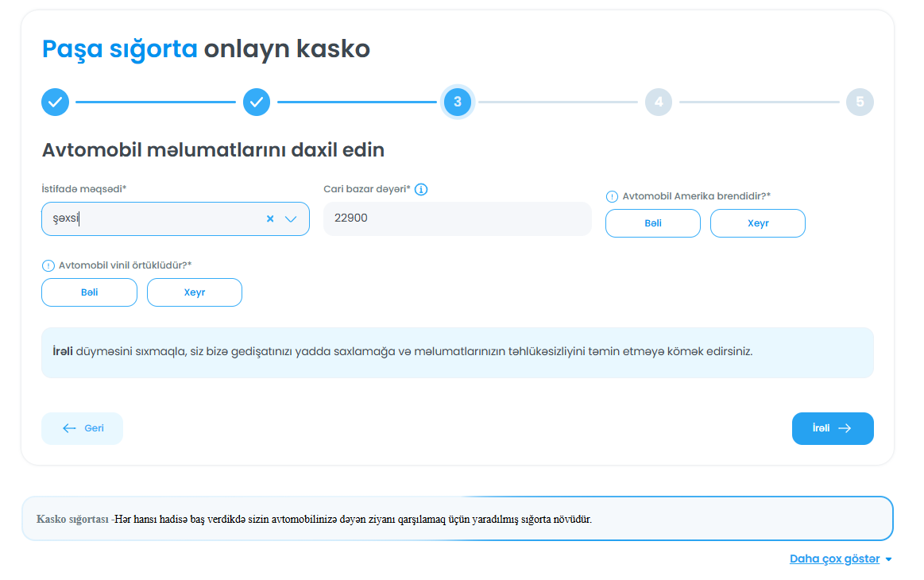
Task: Select Bəli for Amerika brendidir question
Action: click(652, 223)
